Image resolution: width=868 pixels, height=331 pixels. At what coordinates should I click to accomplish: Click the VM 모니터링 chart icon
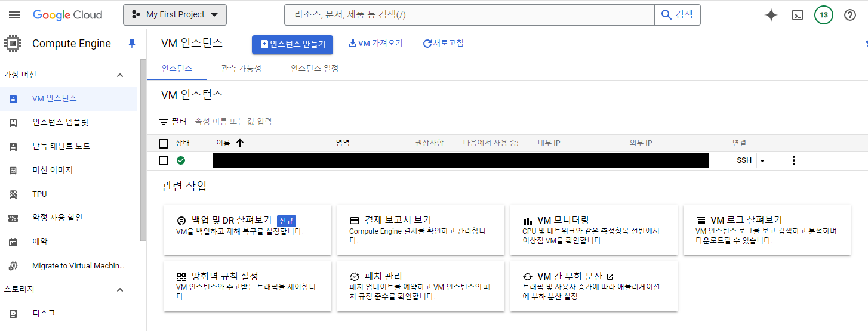528,221
